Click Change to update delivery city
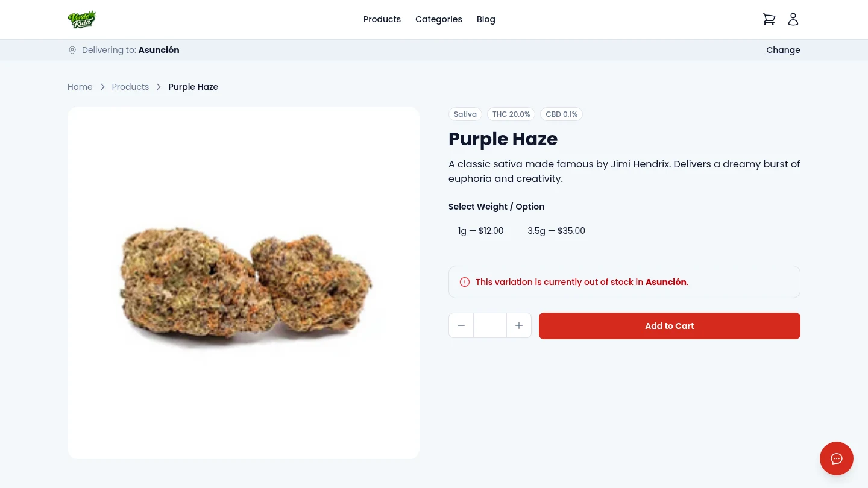This screenshot has height=488, width=868. pos(783,50)
